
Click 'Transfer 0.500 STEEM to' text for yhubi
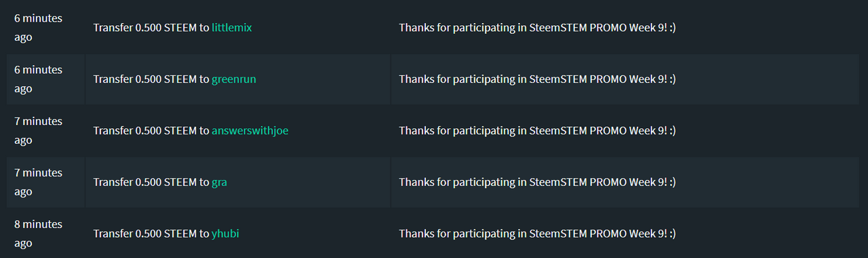pyautogui.click(x=151, y=234)
